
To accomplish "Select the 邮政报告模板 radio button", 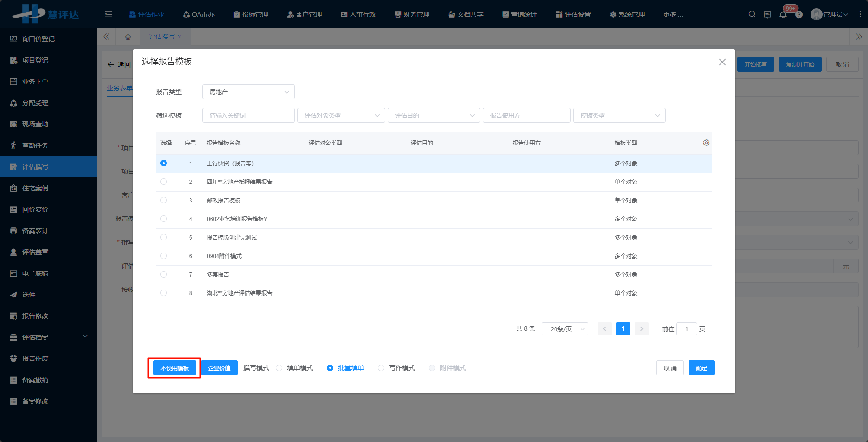I will [164, 200].
